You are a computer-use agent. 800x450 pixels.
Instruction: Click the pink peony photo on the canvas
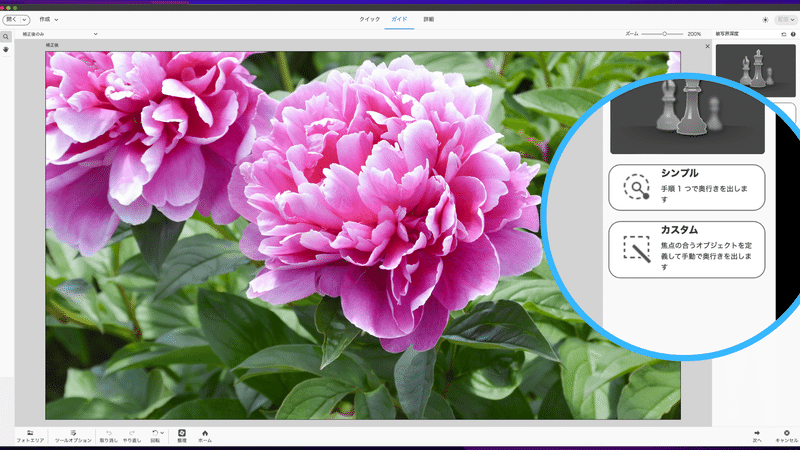[x=363, y=235]
